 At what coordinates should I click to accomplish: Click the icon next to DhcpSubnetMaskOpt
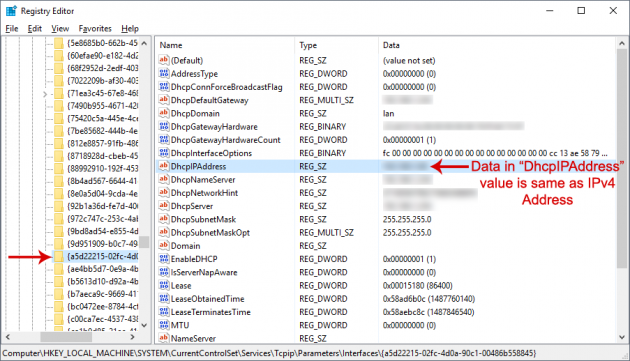pyautogui.click(x=164, y=233)
